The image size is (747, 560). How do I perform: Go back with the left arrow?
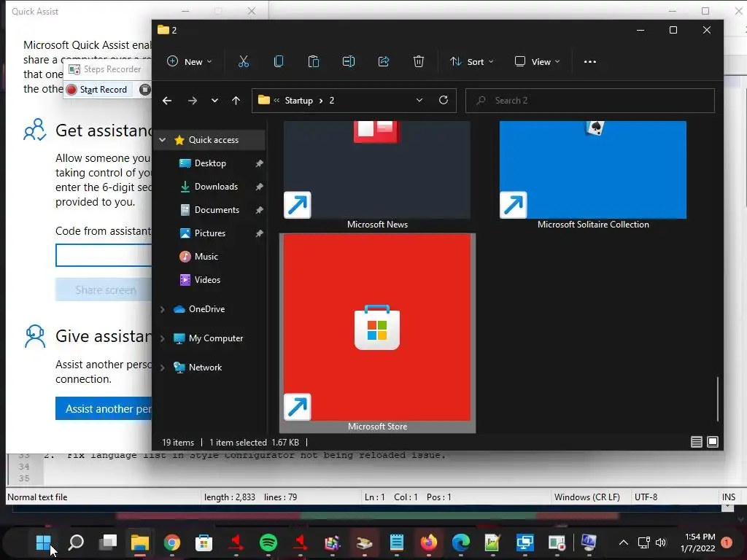coord(167,101)
